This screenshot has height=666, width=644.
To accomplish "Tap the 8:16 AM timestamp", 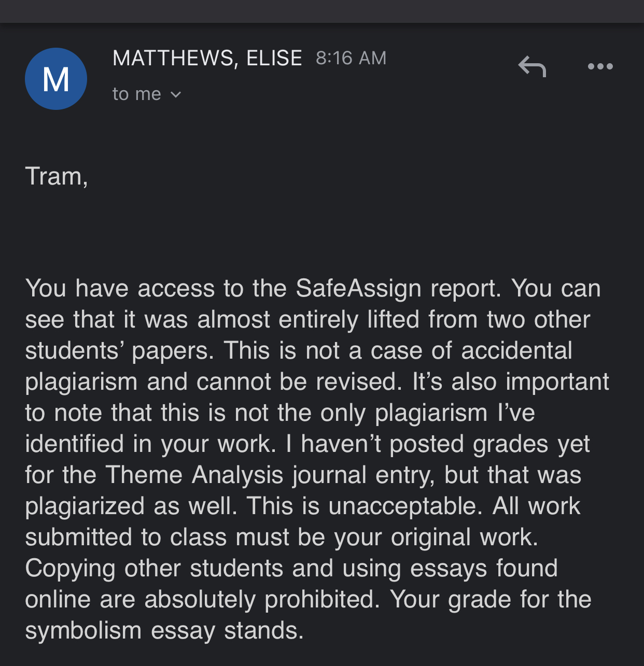I will [x=351, y=58].
